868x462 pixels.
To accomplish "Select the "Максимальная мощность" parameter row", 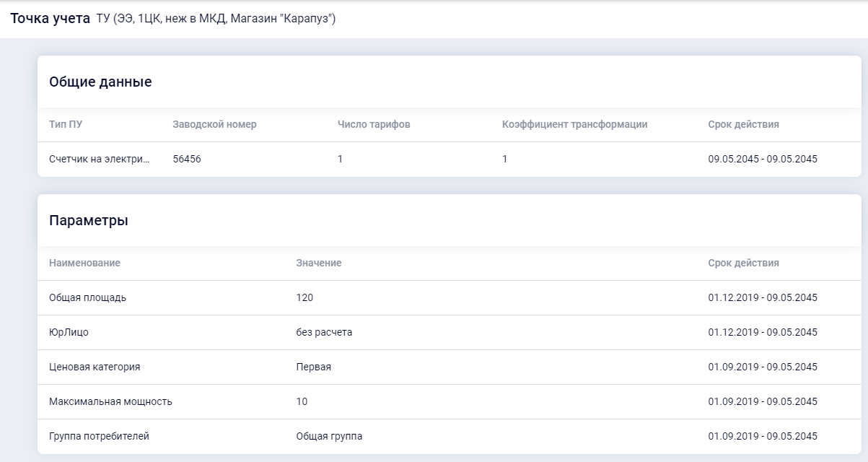I will coord(110,401).
